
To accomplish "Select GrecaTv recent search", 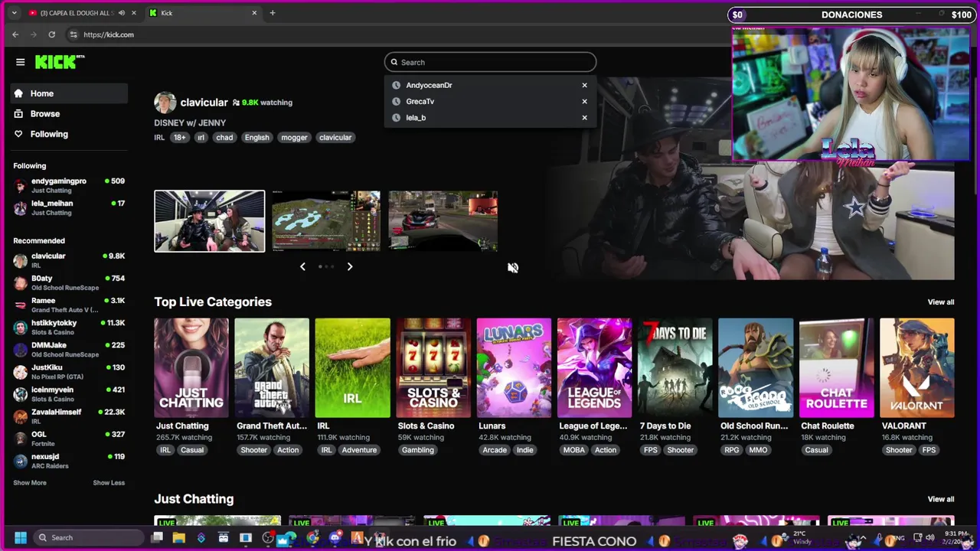I will point(420,101).
